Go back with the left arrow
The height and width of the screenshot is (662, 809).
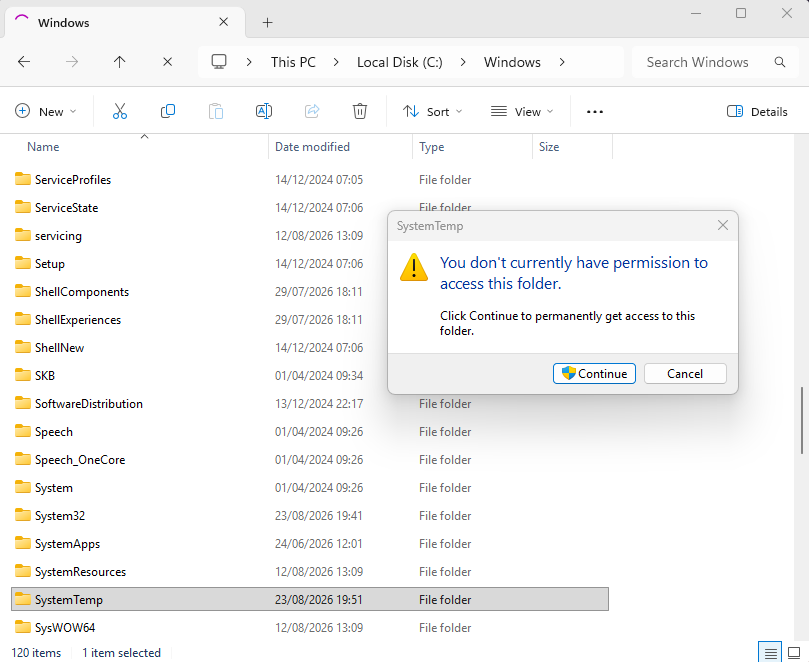click(24, 62)
